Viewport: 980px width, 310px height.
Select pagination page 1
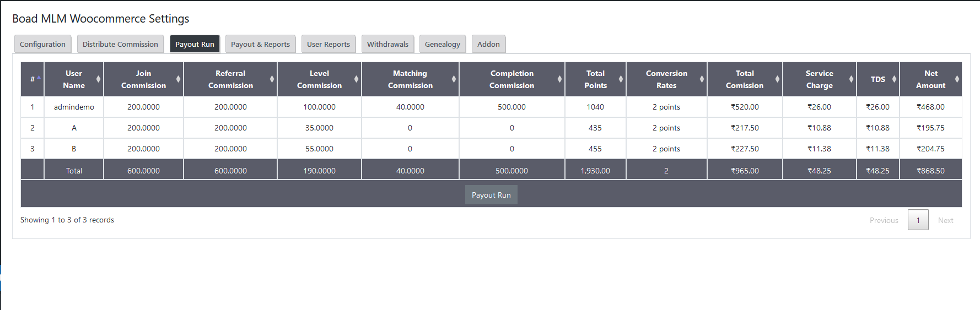pos(918,220)
